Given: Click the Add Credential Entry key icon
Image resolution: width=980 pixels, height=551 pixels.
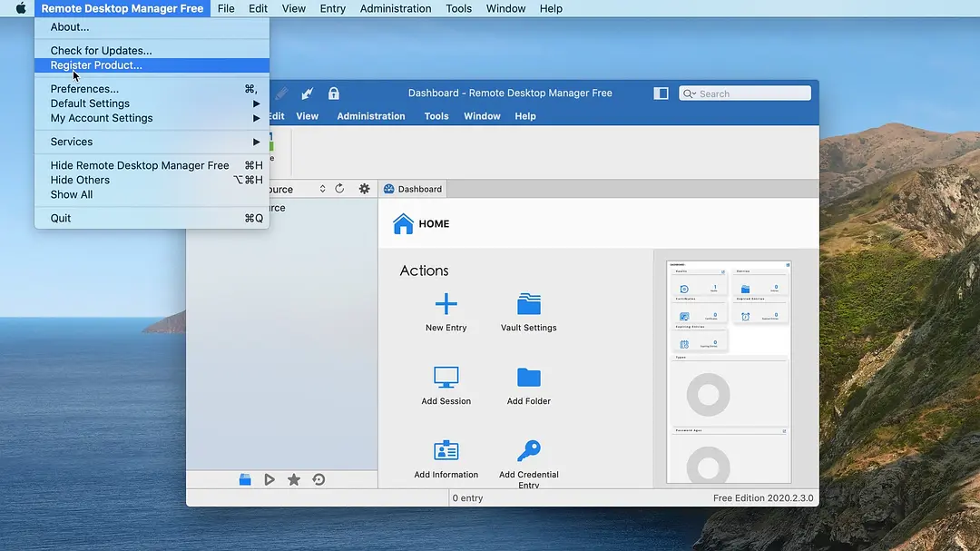Looking at the screenshot, I should pyautogui.click(x=529, y=450).
